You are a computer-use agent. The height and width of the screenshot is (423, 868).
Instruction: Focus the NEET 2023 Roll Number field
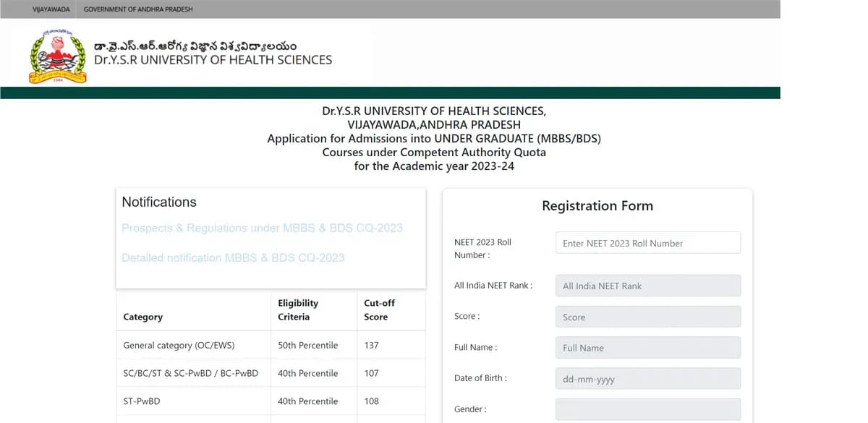coord(648,243)
